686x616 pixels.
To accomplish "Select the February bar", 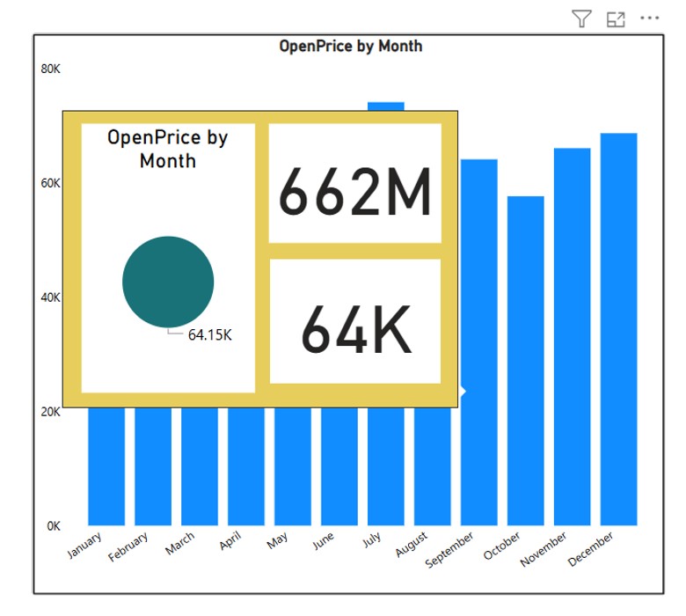I will coord(153,466).
